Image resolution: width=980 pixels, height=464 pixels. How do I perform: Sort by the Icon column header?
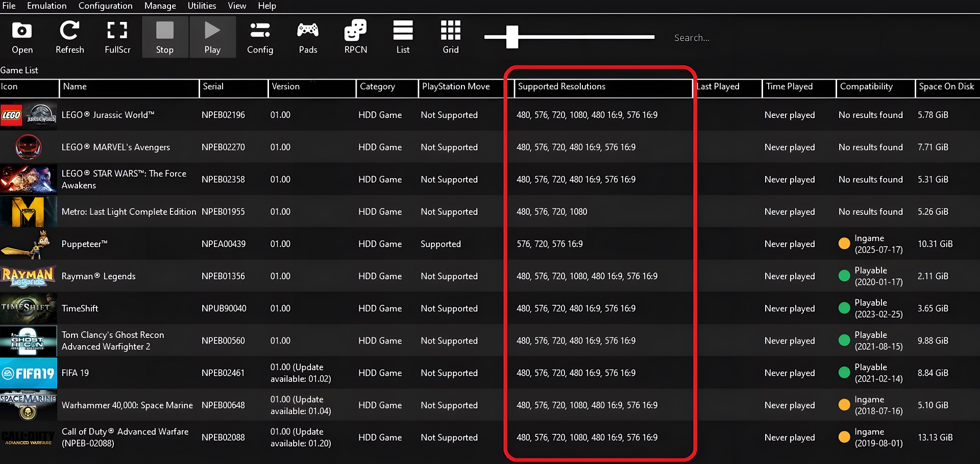click(29, 87)
